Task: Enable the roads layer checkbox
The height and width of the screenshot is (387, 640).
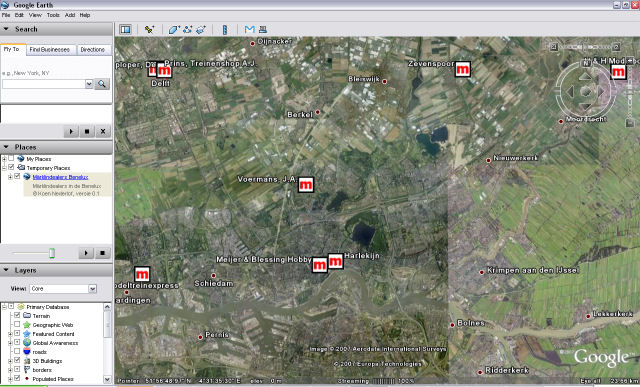Action: (17, 351)
